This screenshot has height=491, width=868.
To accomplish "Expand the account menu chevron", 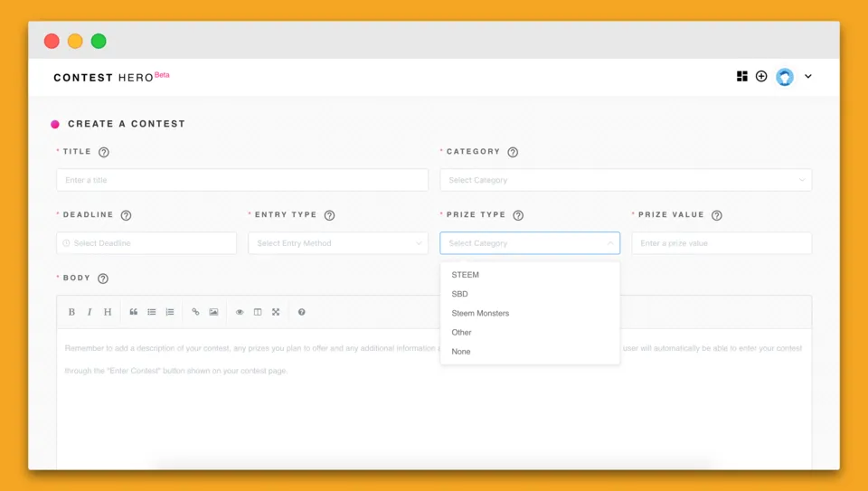I will click(x=808, y=76).
